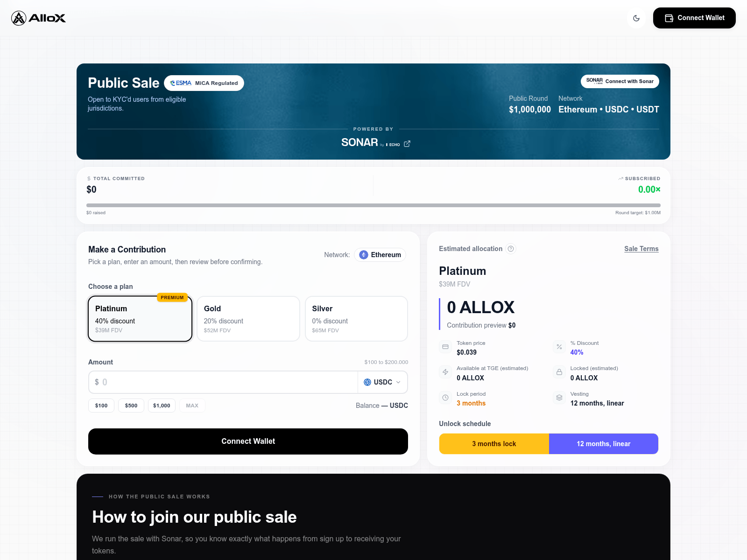747x560 pixels.
Task: Click the 40% discount value
Action: point(577,352)
